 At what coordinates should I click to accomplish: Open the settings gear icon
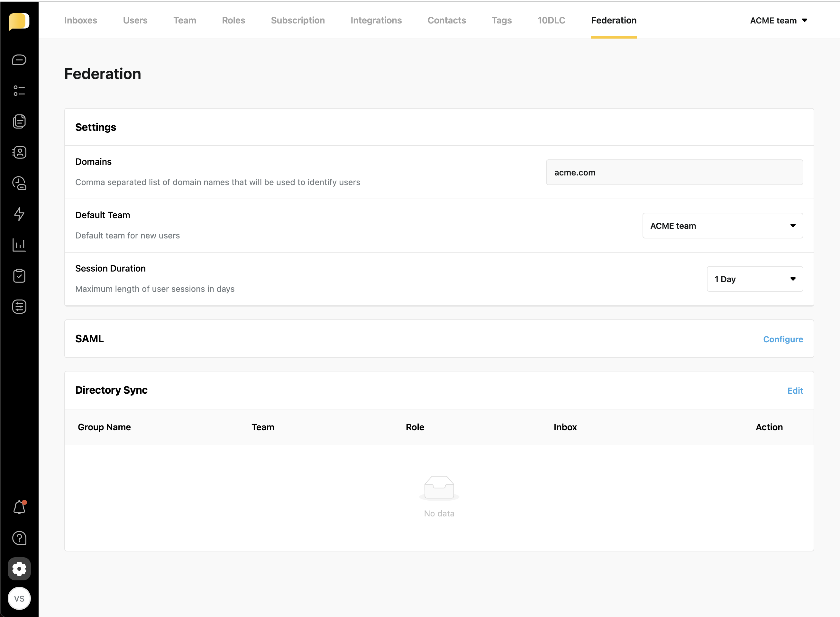point(19,569)
